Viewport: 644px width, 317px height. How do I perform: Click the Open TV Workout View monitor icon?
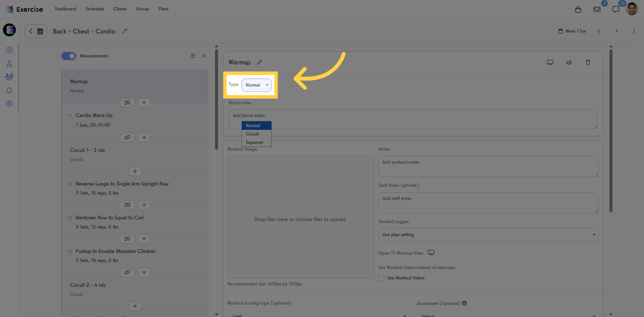coord(431,253)
